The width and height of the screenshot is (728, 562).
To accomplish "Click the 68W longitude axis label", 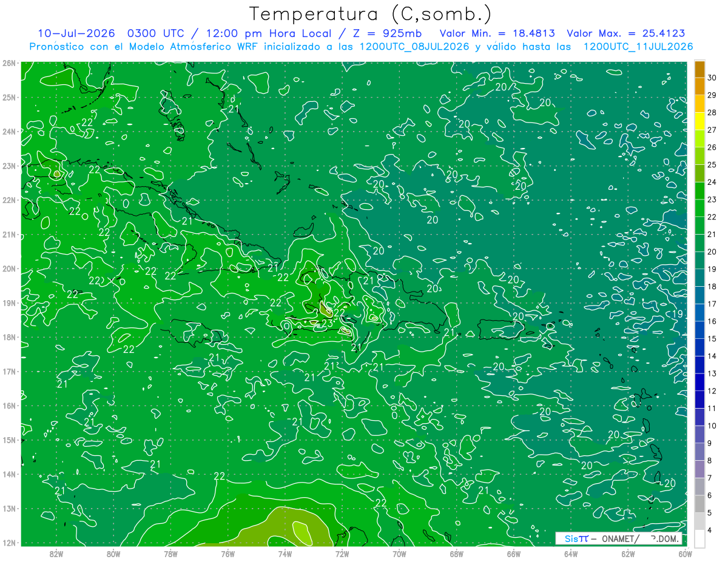I will click(x=456, y=553).
